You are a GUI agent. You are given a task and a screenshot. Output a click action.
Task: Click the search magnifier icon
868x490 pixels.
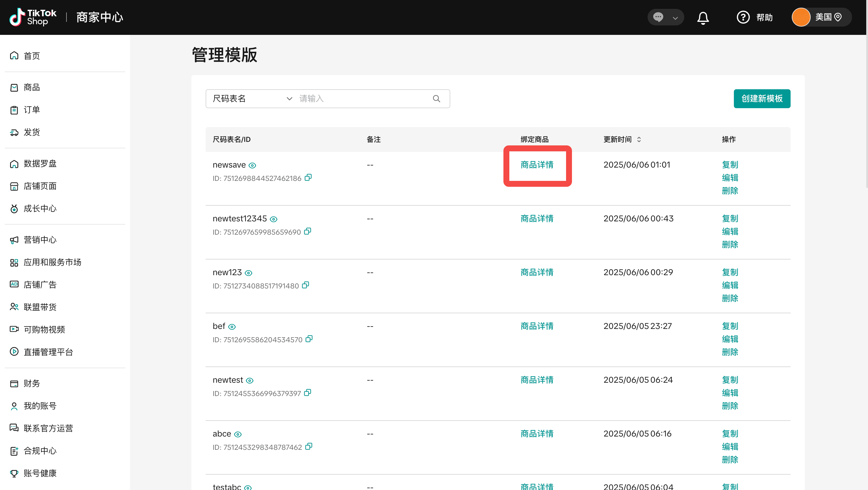tap(436, 99)
